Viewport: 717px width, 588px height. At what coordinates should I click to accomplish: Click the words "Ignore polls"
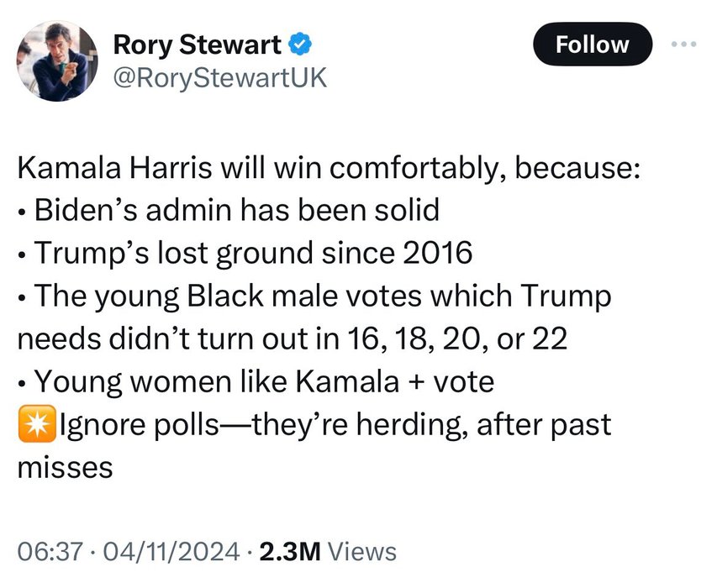[141, 425]
